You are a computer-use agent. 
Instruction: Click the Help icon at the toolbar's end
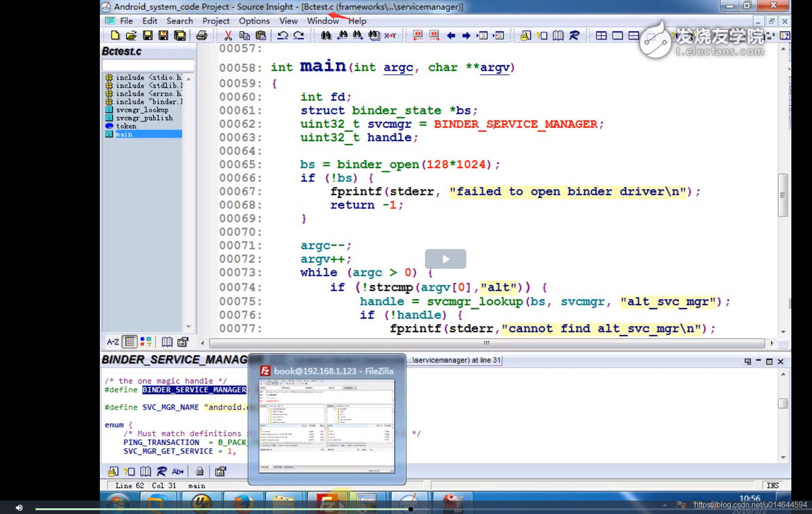pos(785,36)
